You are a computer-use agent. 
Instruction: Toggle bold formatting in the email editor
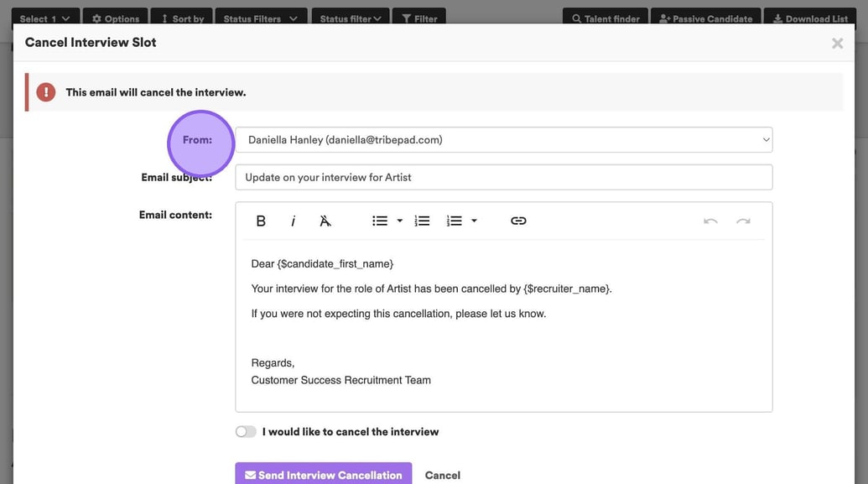(261, 221)
